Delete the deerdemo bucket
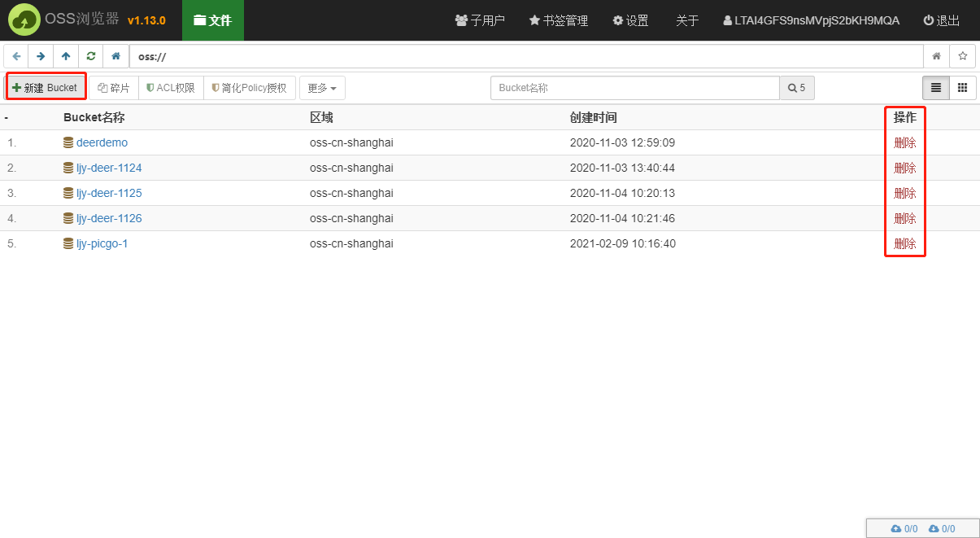 point(904,142)
